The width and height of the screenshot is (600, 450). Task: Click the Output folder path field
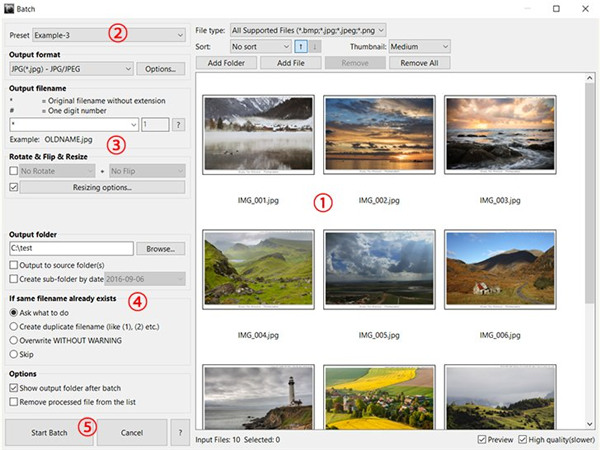70,248
